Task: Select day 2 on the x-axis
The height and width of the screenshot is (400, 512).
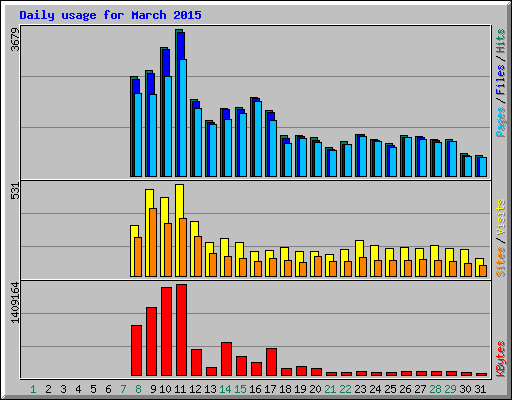Action: (48, 389)
